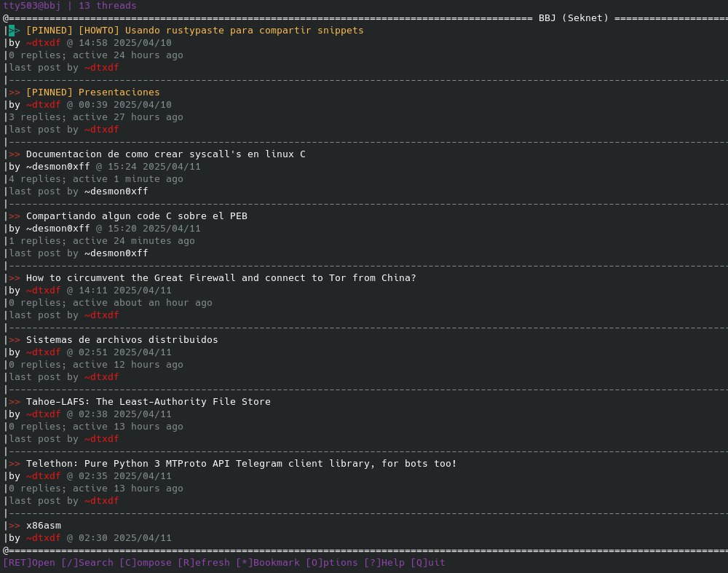Image resolution: width=728 pixels, height=573 pixels.
Task: Click the >> marker beside x86asm
Action: [x=15, y=525]
